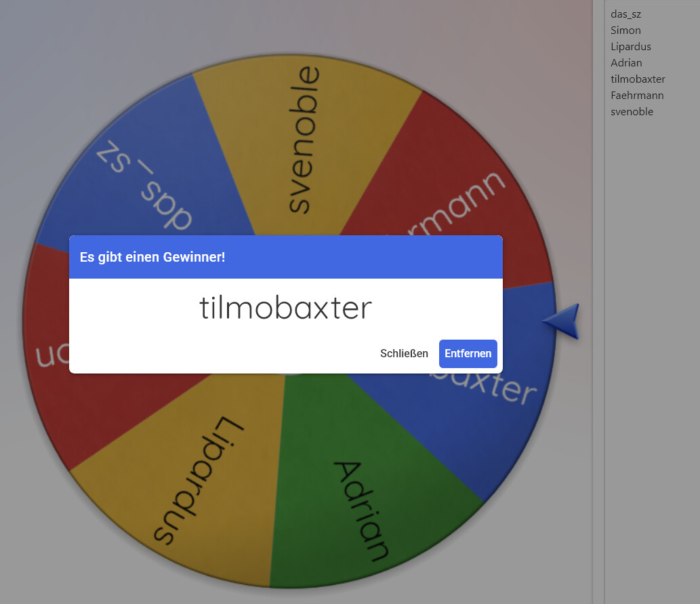Viewport: 700px width, 604px height.
Task: Click Adrian entry in the names list
Action: [x=626, y=63]
